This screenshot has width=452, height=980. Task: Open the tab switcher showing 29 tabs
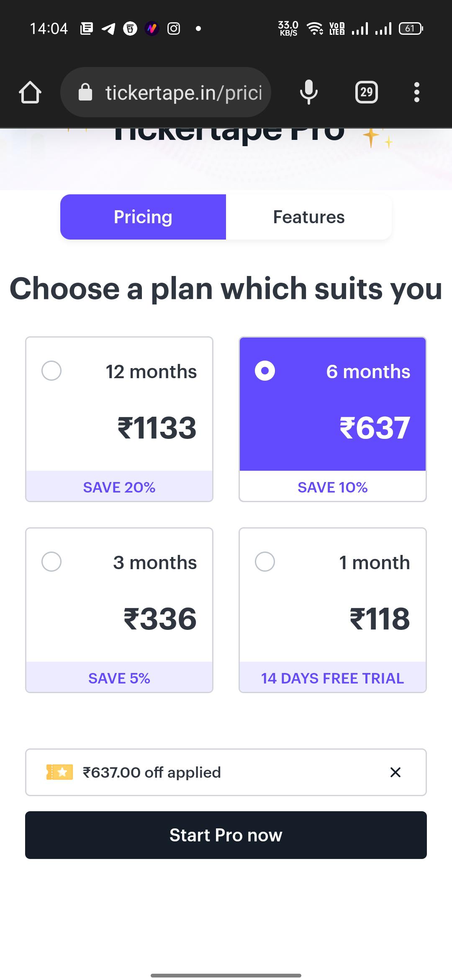366,92
